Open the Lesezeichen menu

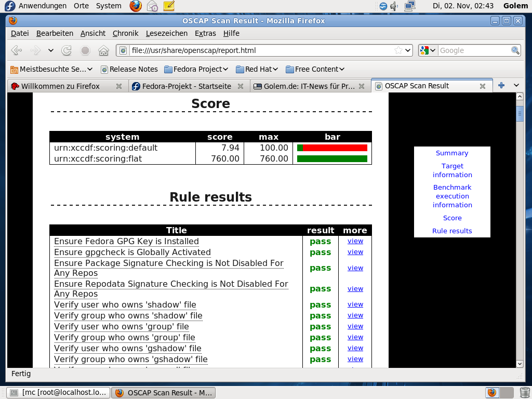(166, 33)
